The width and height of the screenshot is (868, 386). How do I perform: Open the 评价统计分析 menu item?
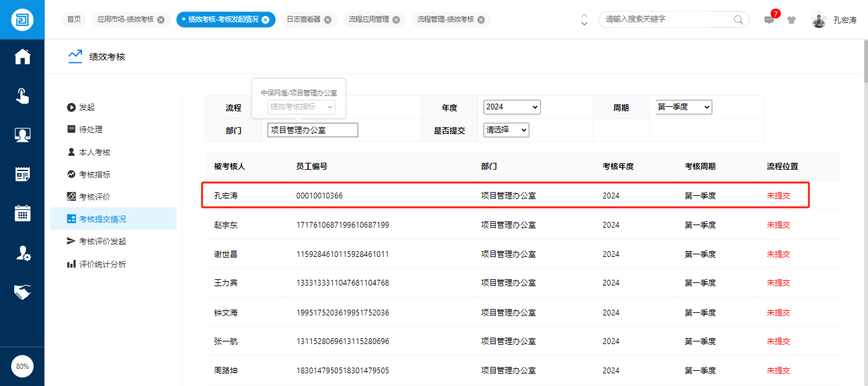point(113,264)
